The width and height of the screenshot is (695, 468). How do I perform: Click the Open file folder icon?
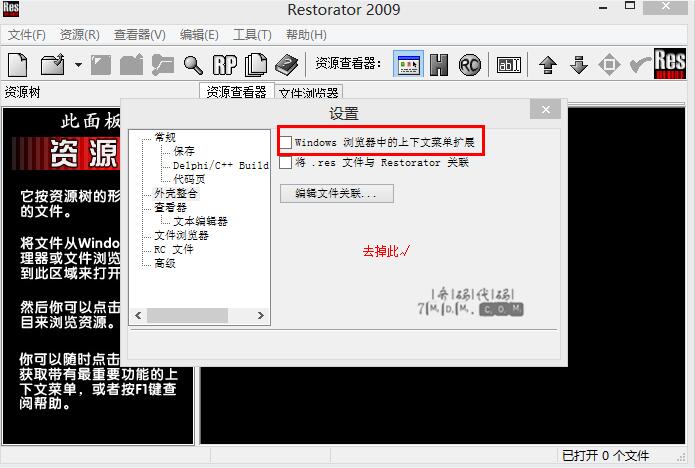coord(53,65)
